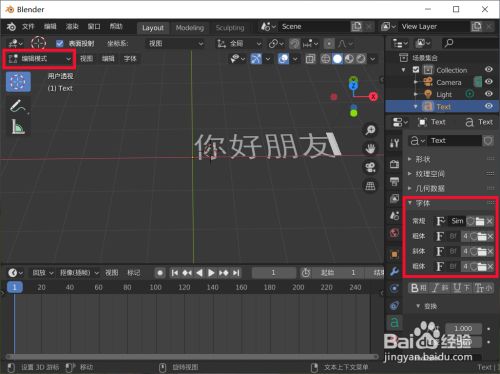Click current frame number field
Screen dimensions: 500x374
click(x=274, y=273)
